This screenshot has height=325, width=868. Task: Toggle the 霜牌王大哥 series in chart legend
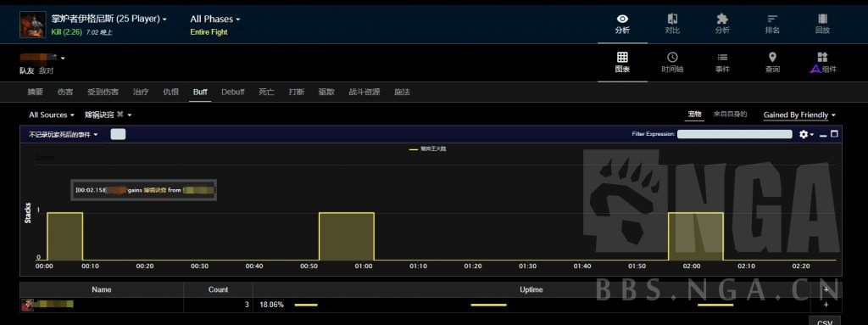[427, 149]
